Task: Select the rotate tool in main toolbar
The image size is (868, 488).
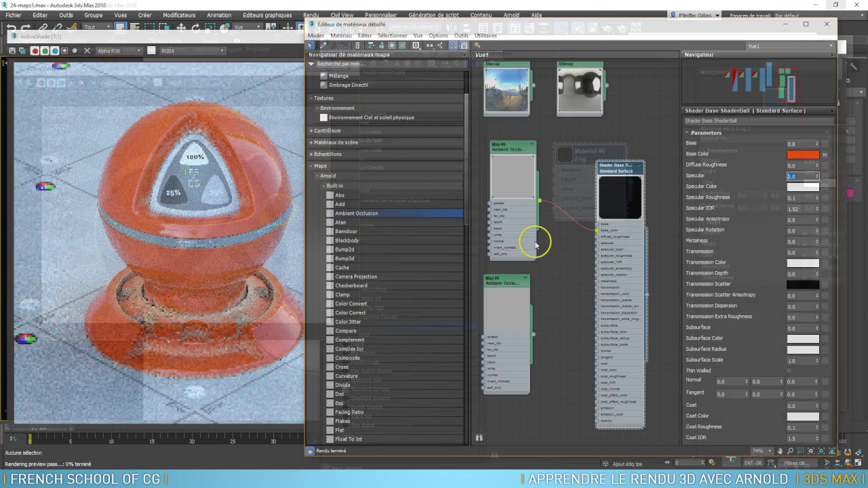Action: point(195,28)
